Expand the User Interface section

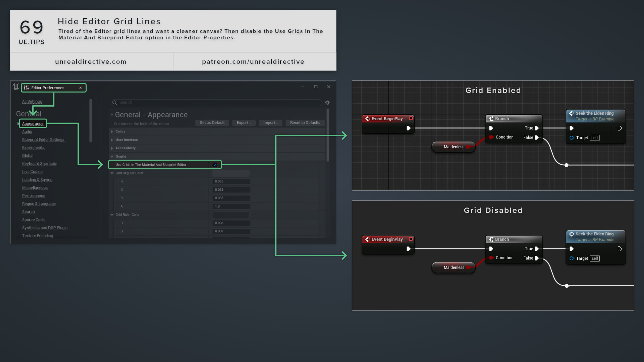[x=112, y=140]
